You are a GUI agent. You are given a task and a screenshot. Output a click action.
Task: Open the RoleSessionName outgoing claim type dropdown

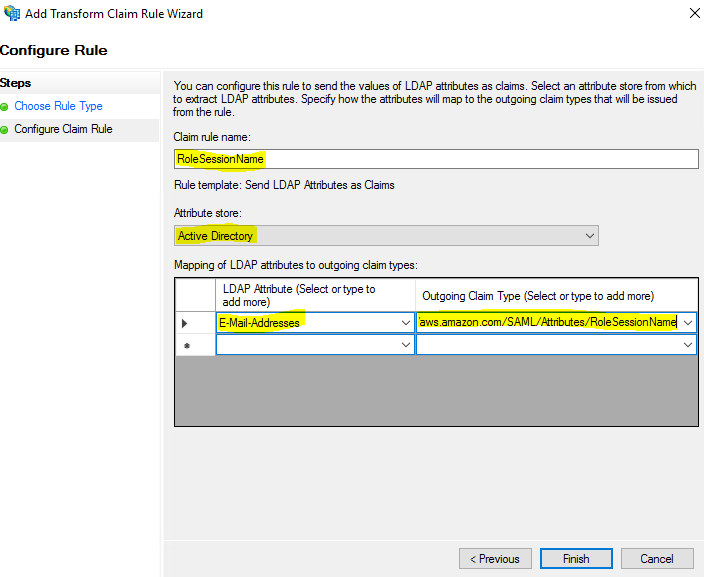[x=688, y=322]
